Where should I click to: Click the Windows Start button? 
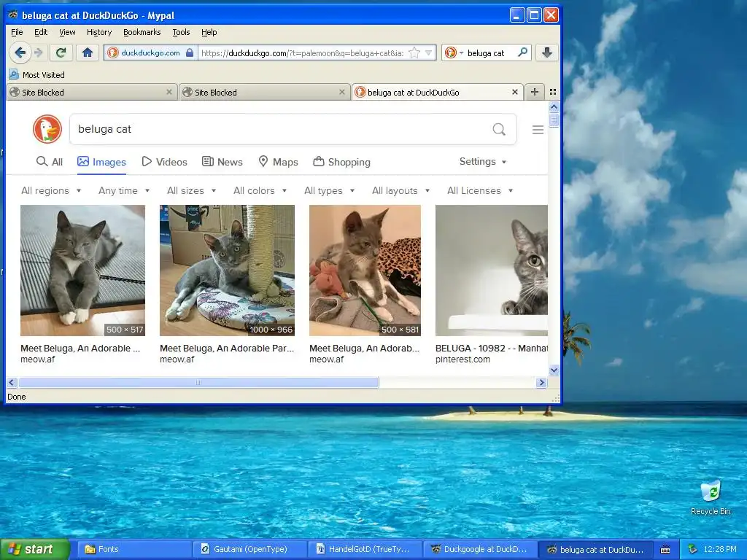tap(35, 549)
